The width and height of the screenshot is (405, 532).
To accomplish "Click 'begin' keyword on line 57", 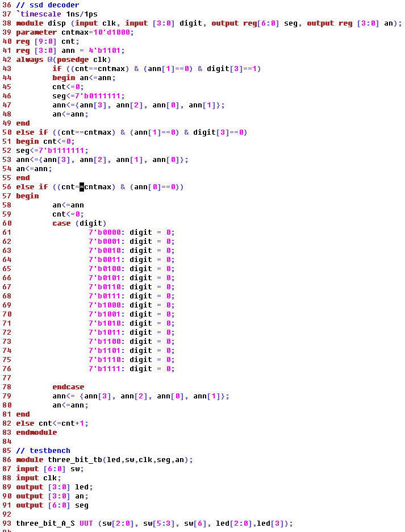I will [27, 196].
